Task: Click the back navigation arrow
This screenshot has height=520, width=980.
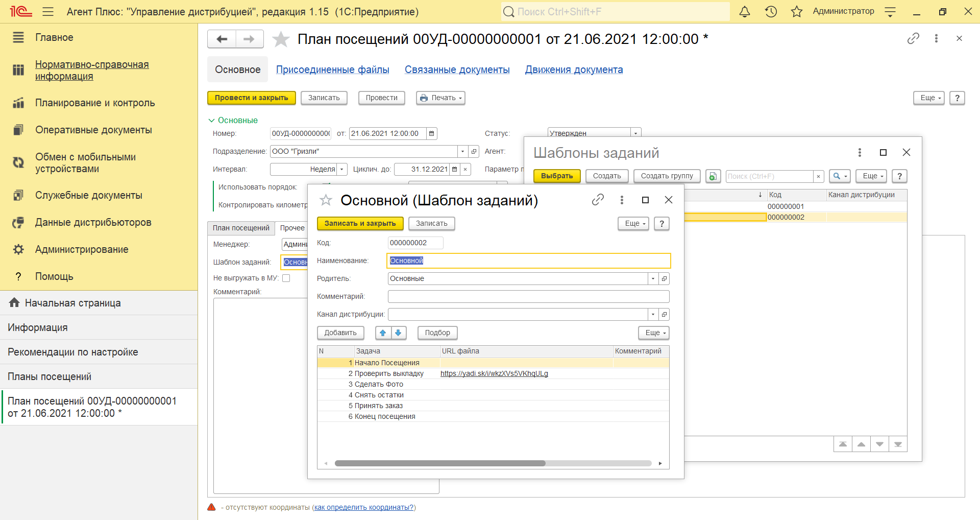Action: tap(222, 39)
